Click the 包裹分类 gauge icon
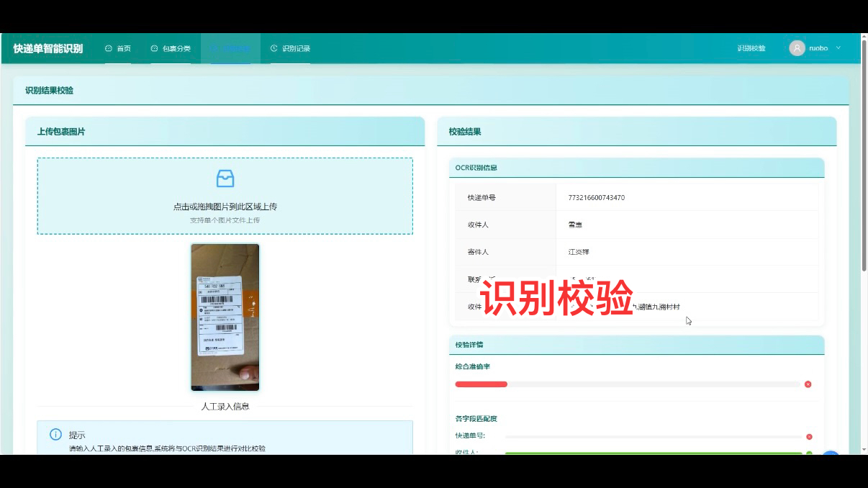 [x=154, y=48]
